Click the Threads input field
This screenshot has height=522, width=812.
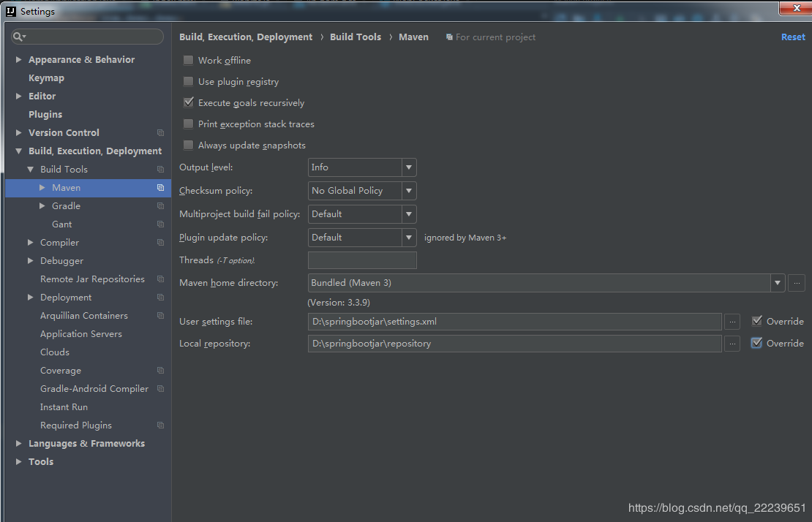(362, 260)
